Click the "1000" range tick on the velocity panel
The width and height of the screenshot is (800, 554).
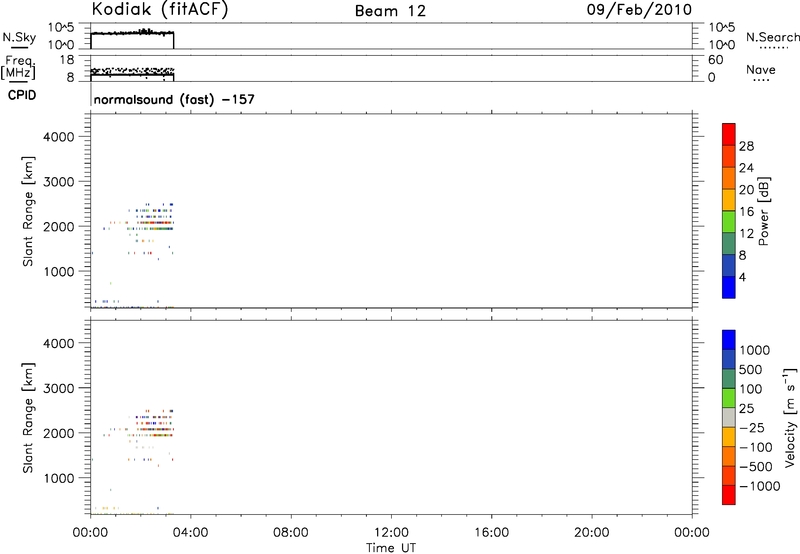59,478
